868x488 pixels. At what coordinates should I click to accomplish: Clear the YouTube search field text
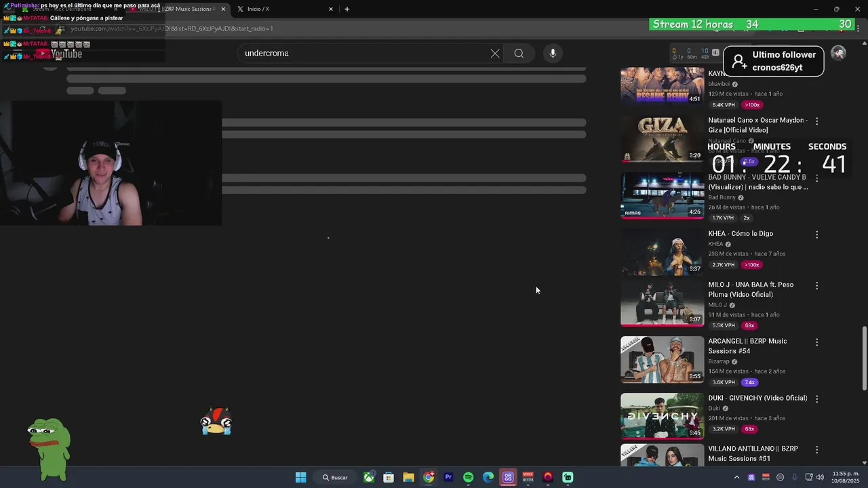(495, 54)
